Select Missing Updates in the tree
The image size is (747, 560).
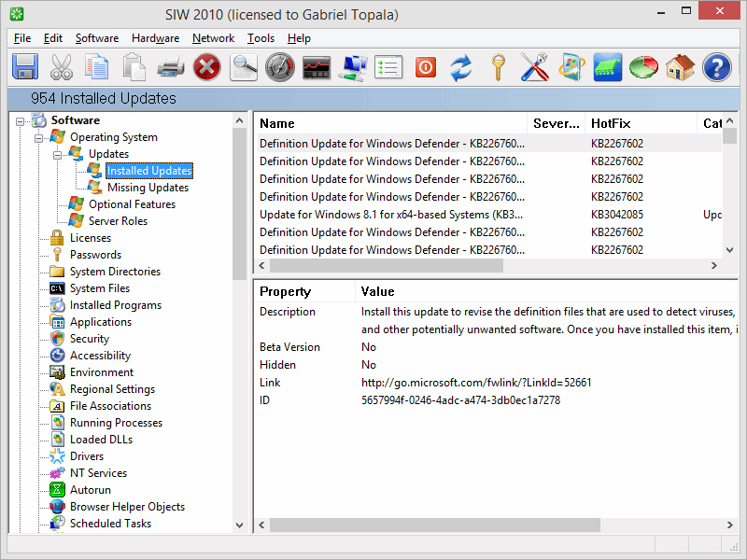click(148, 188)
